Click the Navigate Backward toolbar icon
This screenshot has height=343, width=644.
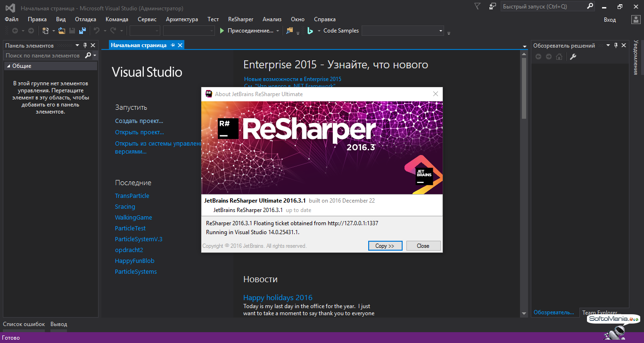(15, 31)
